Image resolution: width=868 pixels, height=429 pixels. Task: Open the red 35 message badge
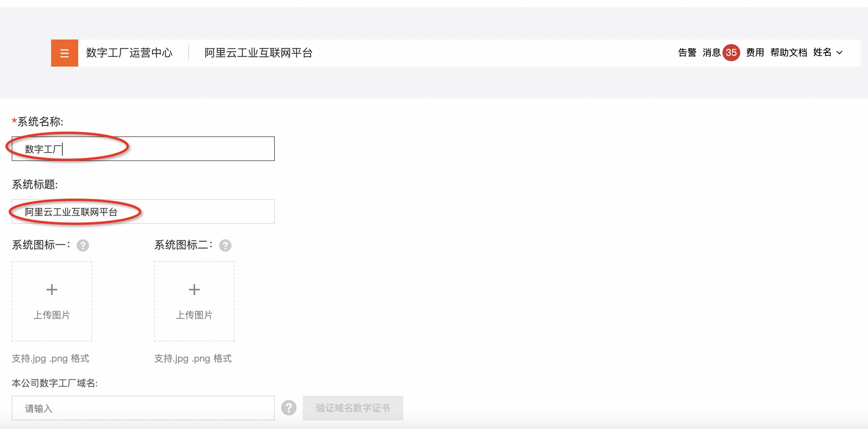pos(731,53)
